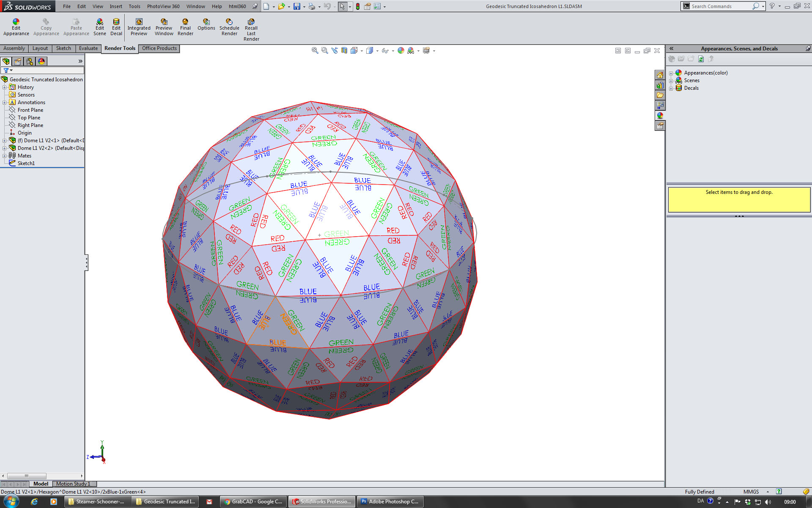Click Edit Decal in Render Tools
The width and height of the screenshot is (812, 508).
tap(116, 27)
